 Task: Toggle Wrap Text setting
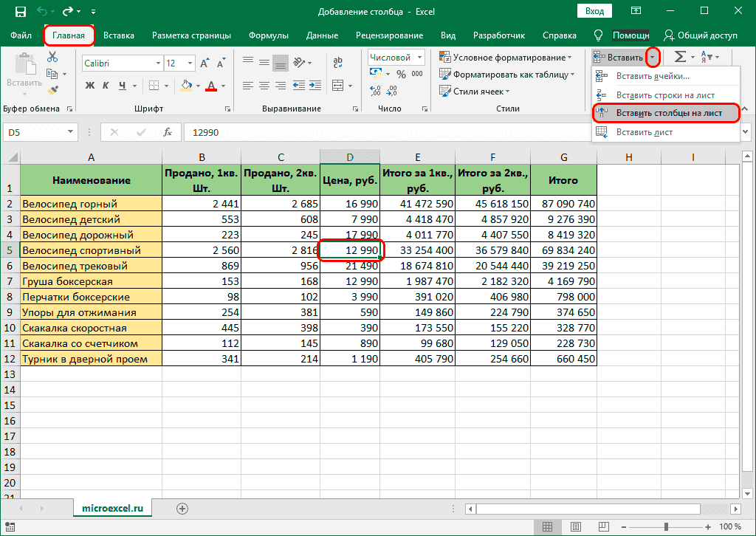pyautogui.click(x=337, y=61)
